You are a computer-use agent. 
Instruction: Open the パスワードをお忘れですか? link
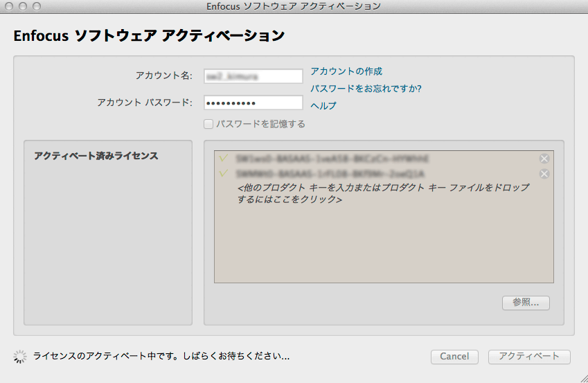click(x=366, y=89)
